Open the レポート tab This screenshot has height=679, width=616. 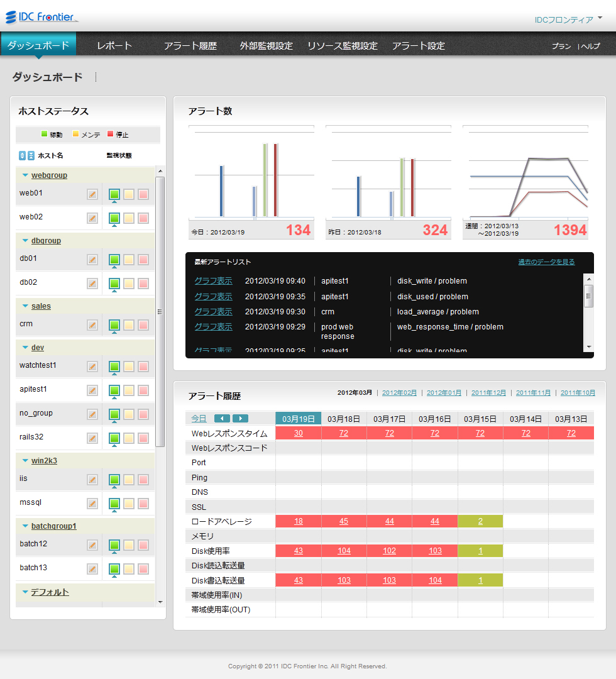114,46
